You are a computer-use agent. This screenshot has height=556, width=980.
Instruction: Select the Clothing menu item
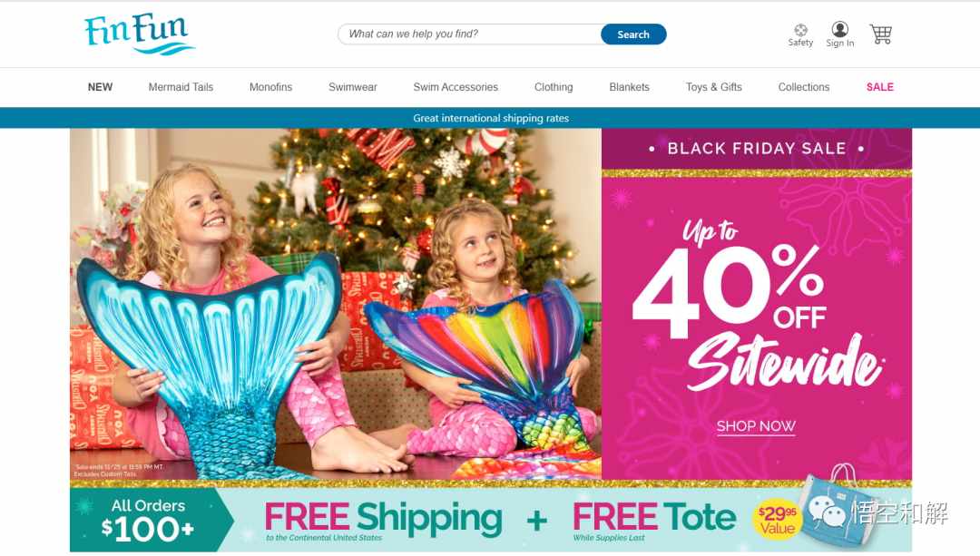point(554,87)
